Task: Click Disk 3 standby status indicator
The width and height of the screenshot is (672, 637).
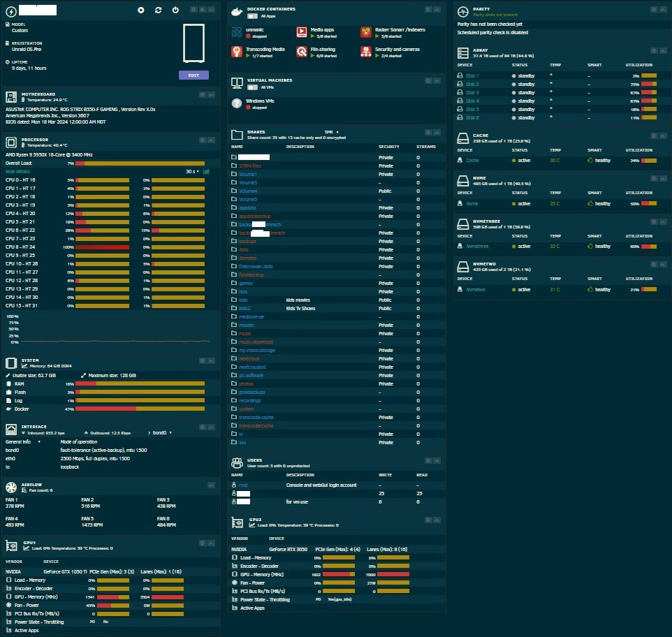Action: 514,92
